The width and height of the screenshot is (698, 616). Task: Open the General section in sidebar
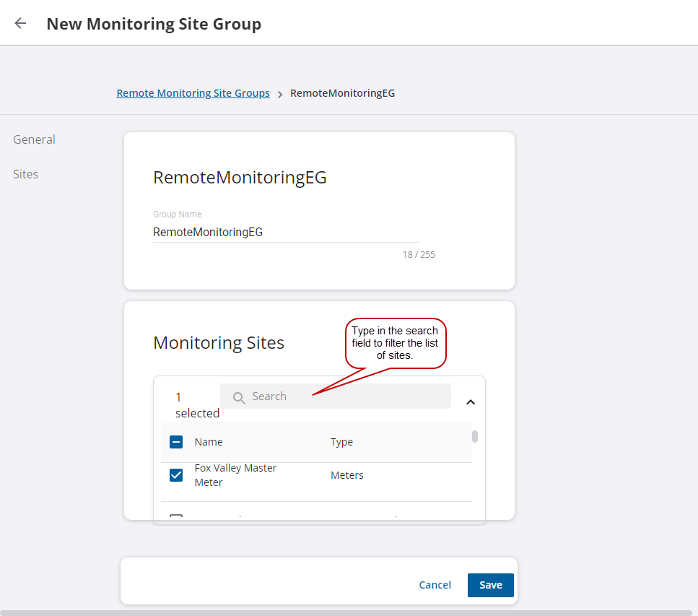tap(34, 139)
